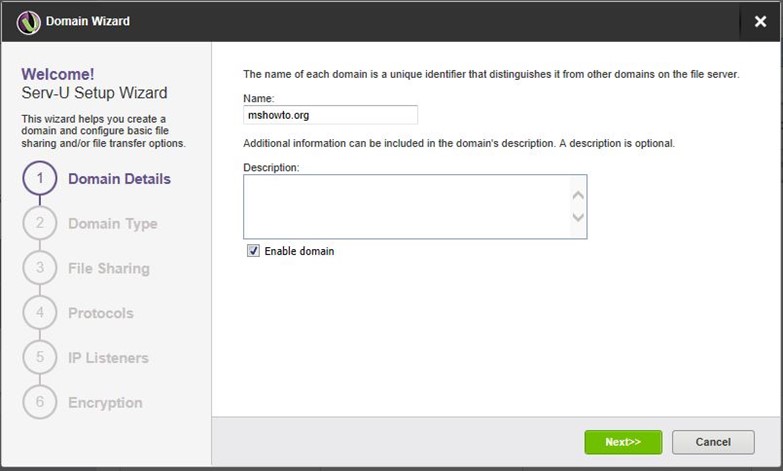The height and width of the screenshot is (471, 783).
Task: Click the Cancel button
Action: (x=713, y=442)
